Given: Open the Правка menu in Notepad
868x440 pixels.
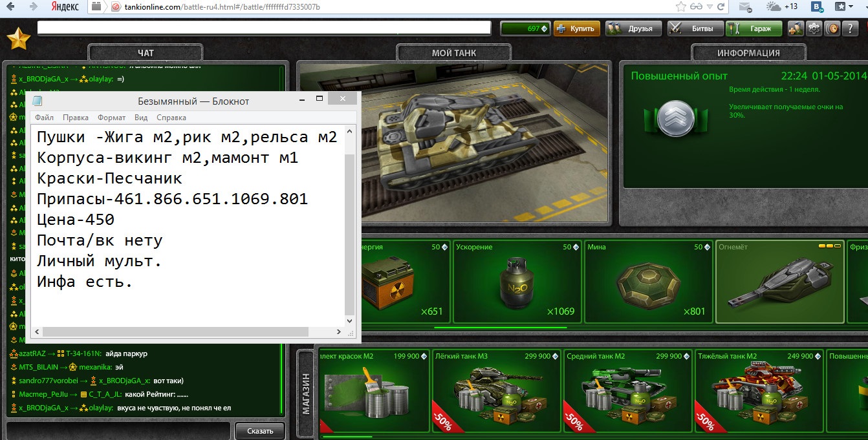Looking at the screenshot, I should coord(76,118).
